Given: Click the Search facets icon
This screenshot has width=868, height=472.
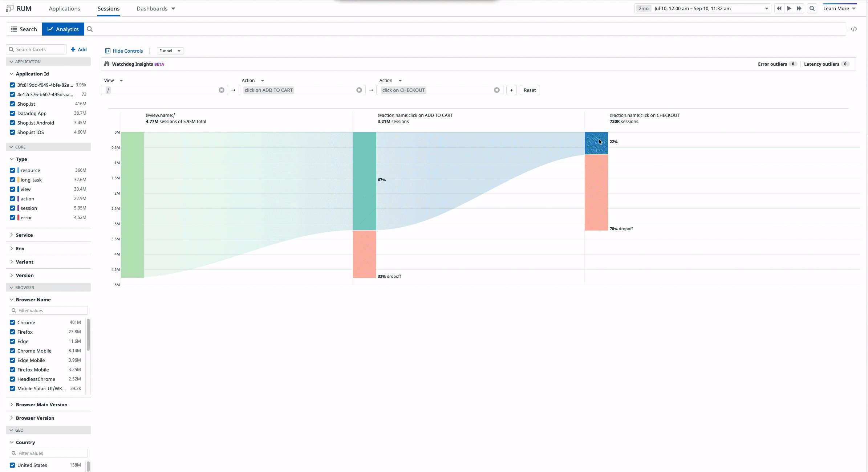Looking at the screenshot, I should click(x=12, y=49).
